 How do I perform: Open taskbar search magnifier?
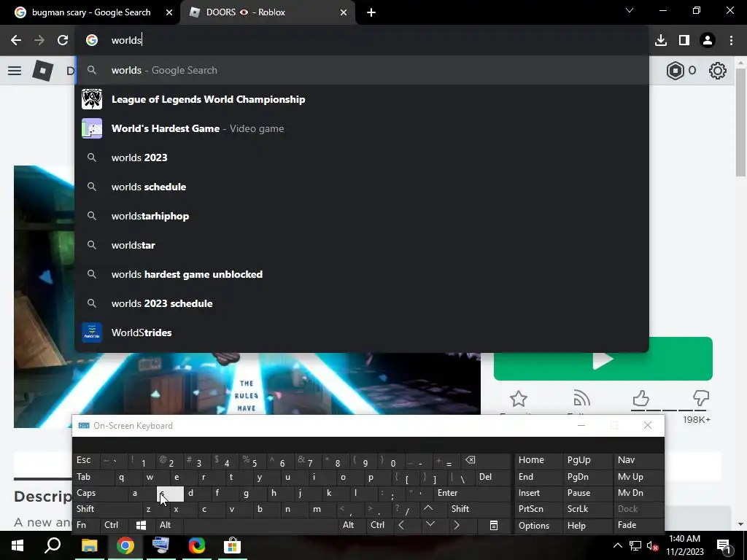point(53,545)
